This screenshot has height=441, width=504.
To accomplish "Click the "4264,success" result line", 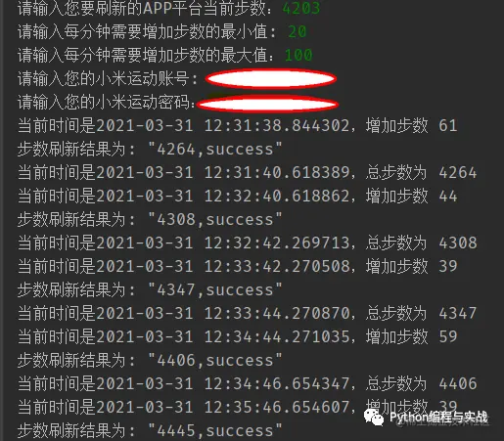I will 150,150.
